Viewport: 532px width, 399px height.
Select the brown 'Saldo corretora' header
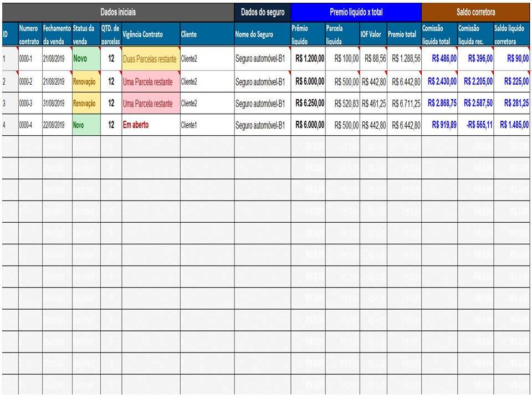476,12
